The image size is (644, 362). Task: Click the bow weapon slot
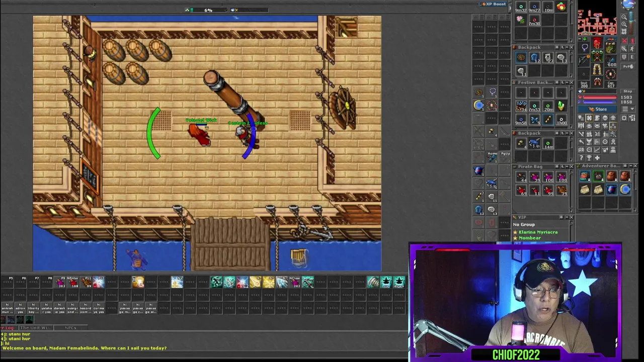point(584,61)
